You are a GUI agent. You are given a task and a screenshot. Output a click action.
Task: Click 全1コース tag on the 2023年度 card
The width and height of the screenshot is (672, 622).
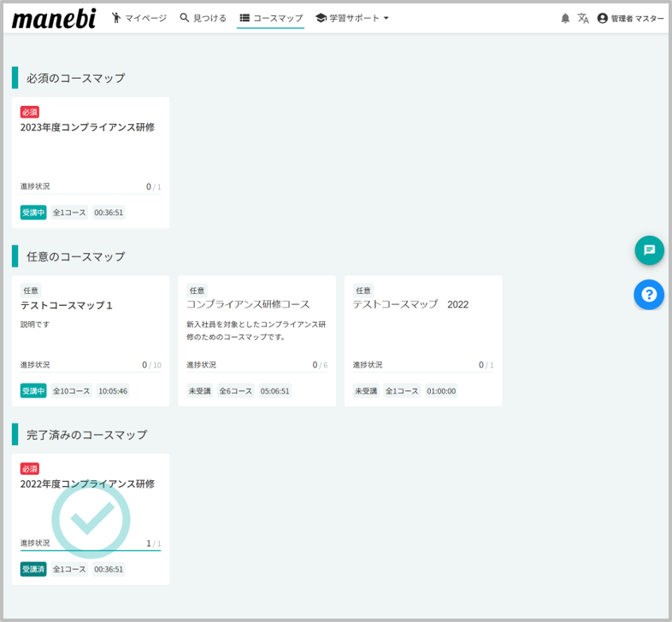(x=69, y=213)
